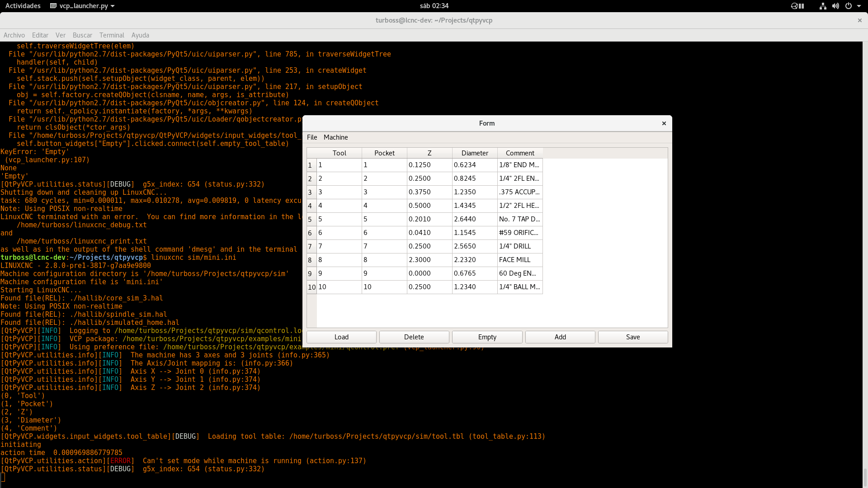Select comment cell #59 ORIFIC...
868x488 pixels.
click(520, 233)
